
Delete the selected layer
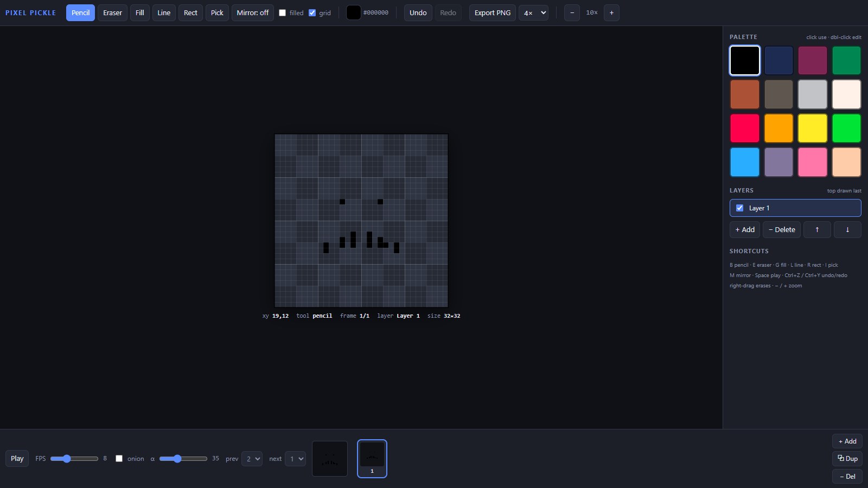[782, 229]
